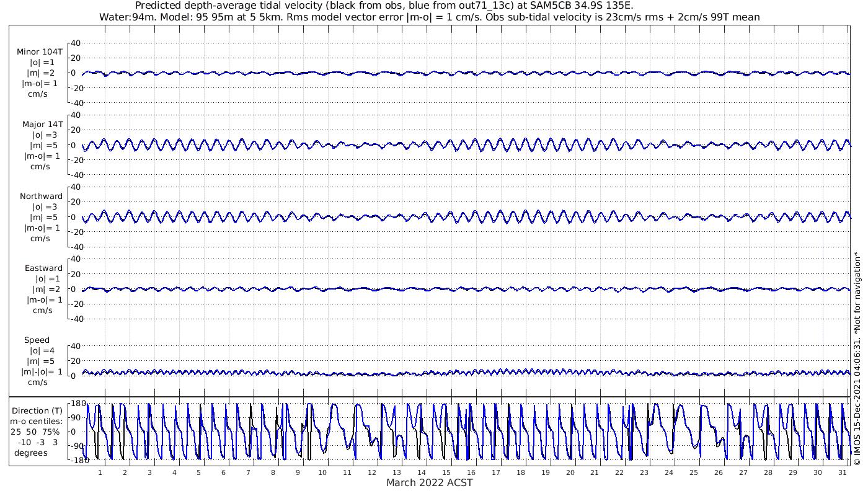Select the 'Major 14T' panel label
The image size is (868, 496).
point(42,124)
